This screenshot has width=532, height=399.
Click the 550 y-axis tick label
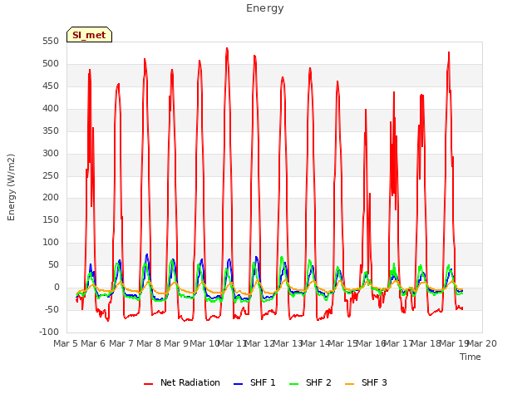(51, 42)
